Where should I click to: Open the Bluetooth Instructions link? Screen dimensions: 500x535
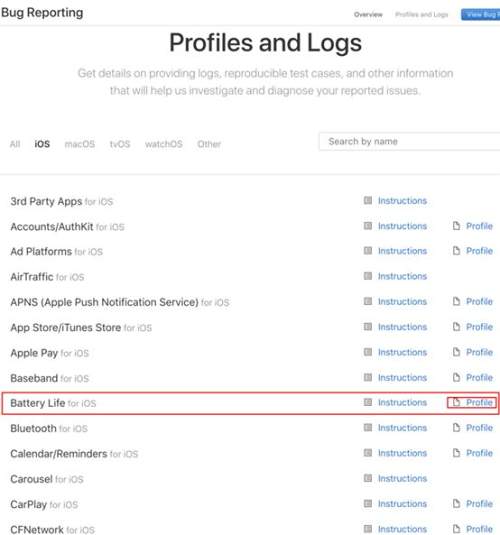402,428
